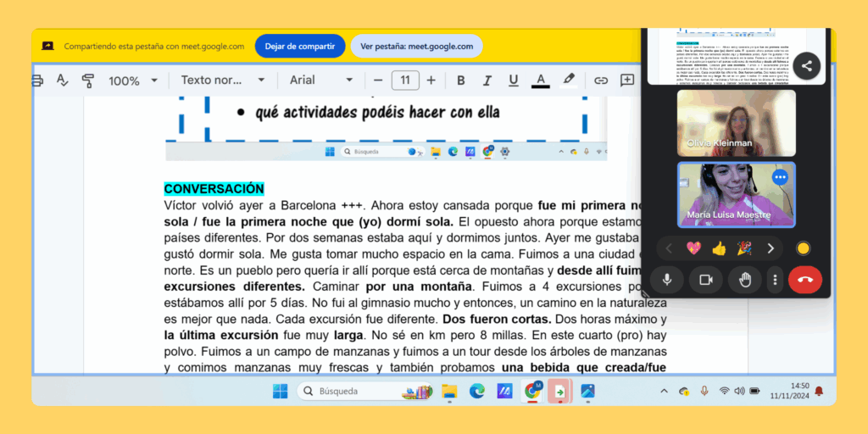868x434 pixels.
Task: Send the thumbs up reaction
Action: click(x=719, y=248)
